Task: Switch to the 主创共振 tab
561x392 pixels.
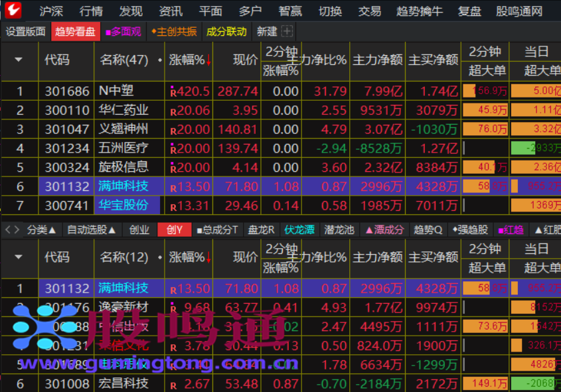Action: (174, 31)
